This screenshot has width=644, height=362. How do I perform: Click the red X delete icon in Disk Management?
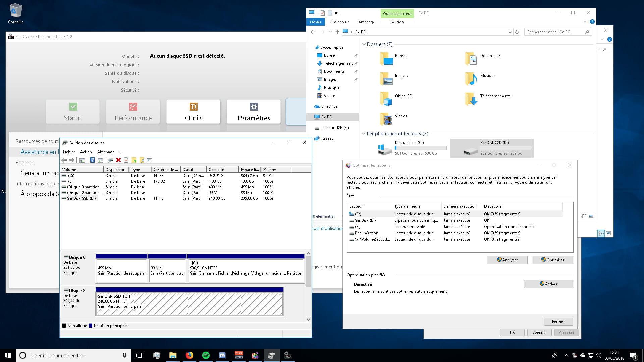[118, 160]
